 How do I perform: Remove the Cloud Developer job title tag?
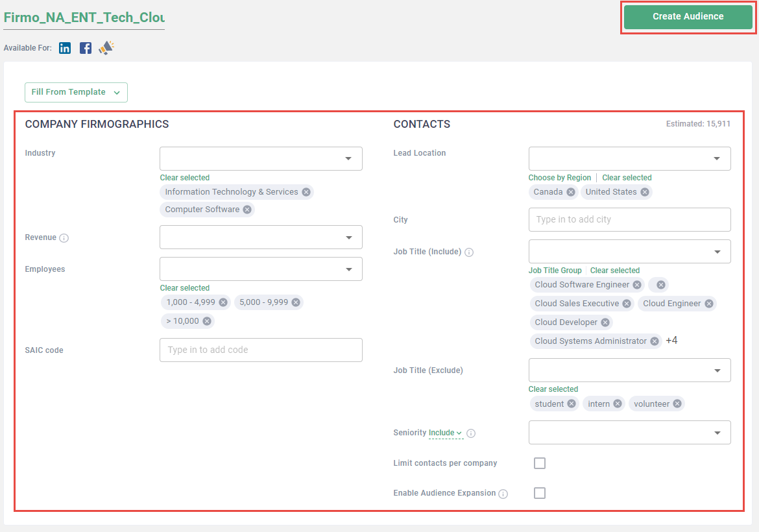(605, 322)
